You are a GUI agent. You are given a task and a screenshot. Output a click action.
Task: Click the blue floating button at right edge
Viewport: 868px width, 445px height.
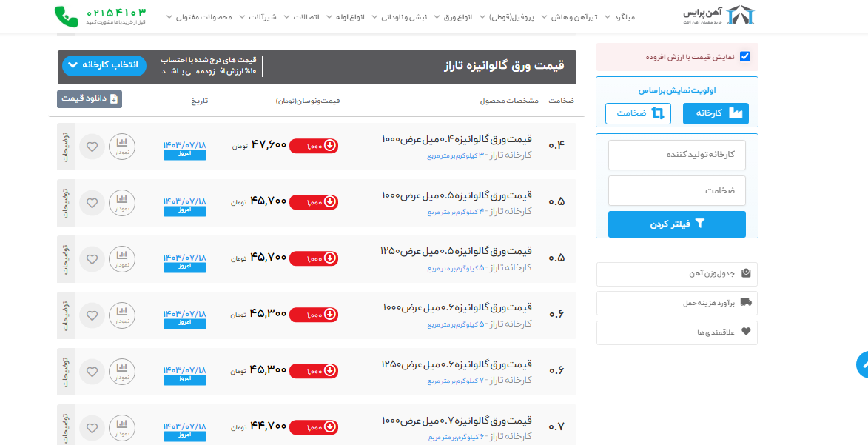pyautogui.click(x=862, y=364)
